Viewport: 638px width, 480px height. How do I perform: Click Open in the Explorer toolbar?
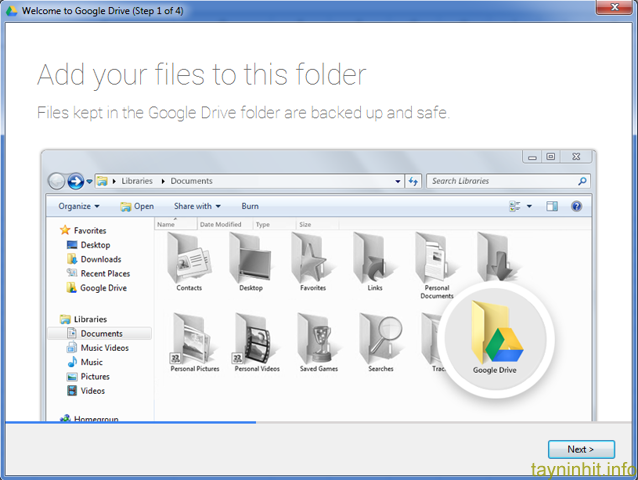(x=137, y=206)
